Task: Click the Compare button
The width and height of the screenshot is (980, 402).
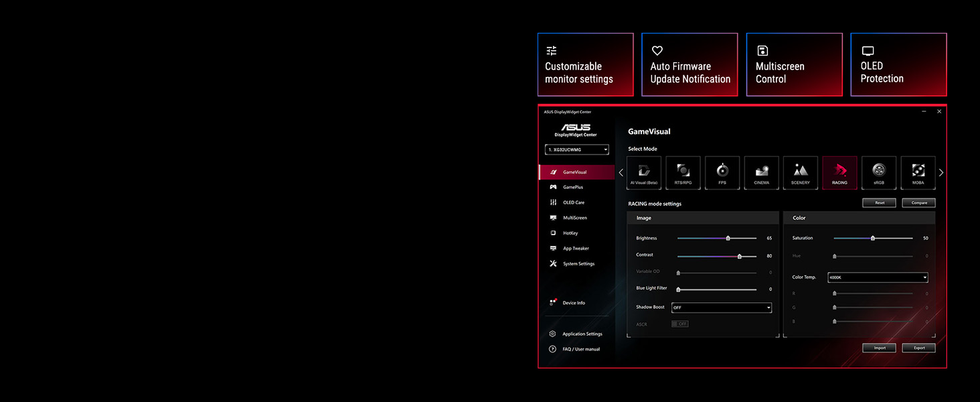Action: [918, 202]
